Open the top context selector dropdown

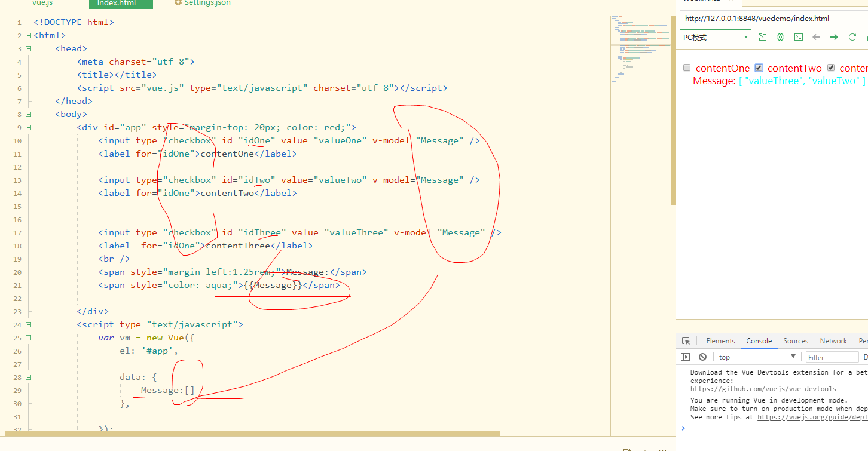[757, 357]
